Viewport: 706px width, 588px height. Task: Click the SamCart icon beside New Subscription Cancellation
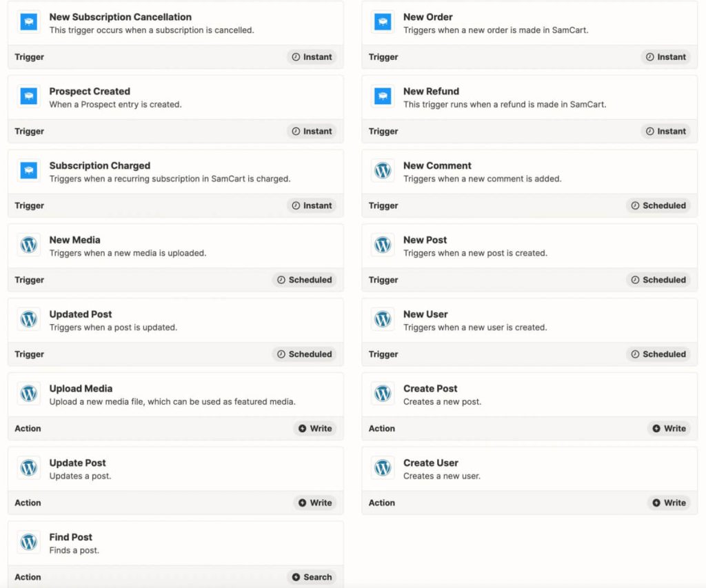[28, 21]
